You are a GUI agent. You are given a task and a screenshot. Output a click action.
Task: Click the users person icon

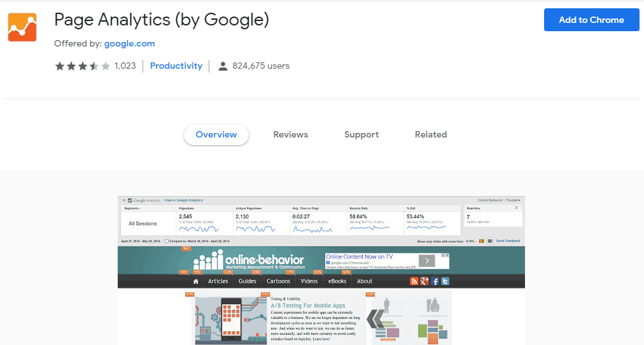pyautogui.click(x=223, y=66)
